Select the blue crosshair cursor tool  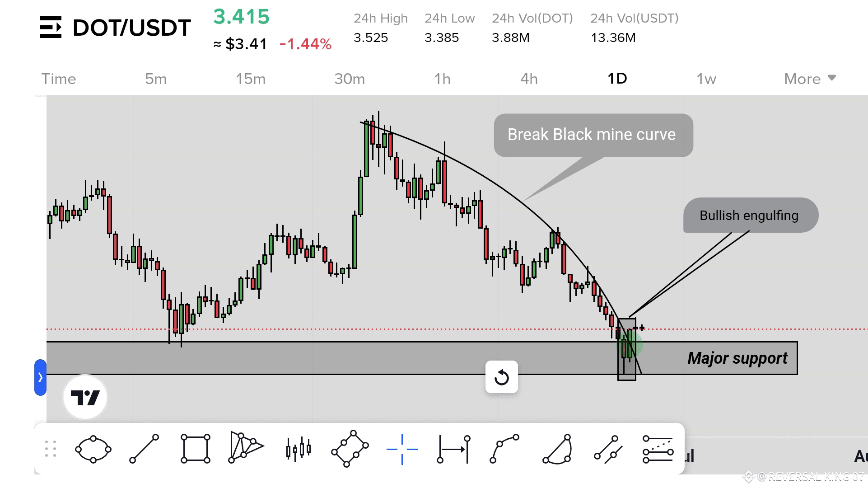tap(402, 449)
